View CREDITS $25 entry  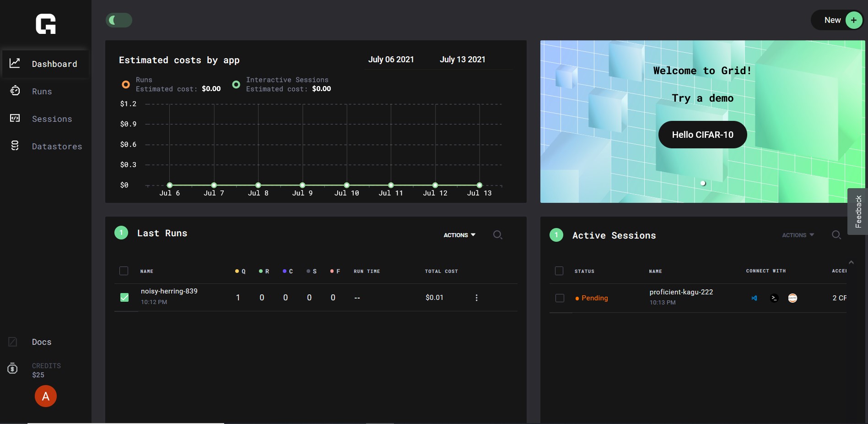(x=46, y=370)
